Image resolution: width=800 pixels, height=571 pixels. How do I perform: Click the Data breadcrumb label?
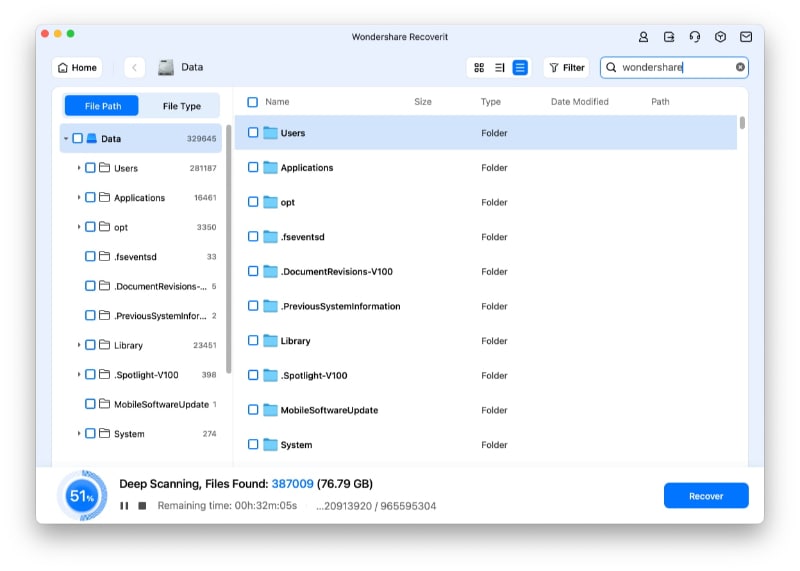tap(192, 67)
